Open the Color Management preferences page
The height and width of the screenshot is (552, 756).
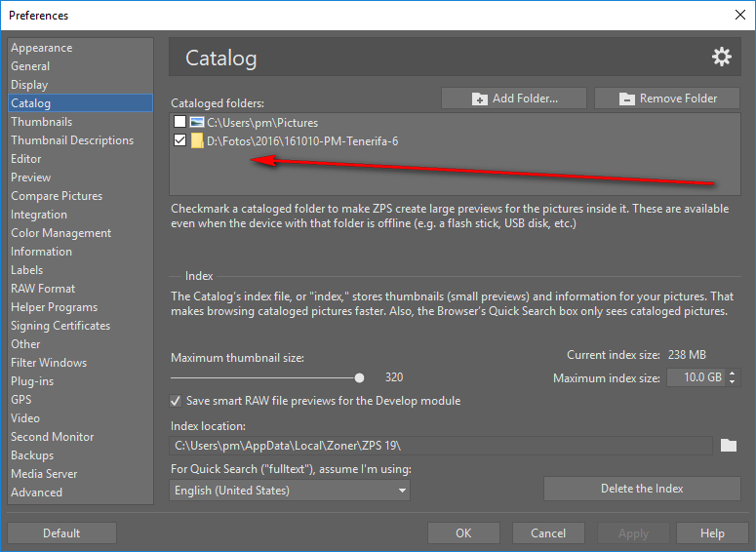coord(60,233)
